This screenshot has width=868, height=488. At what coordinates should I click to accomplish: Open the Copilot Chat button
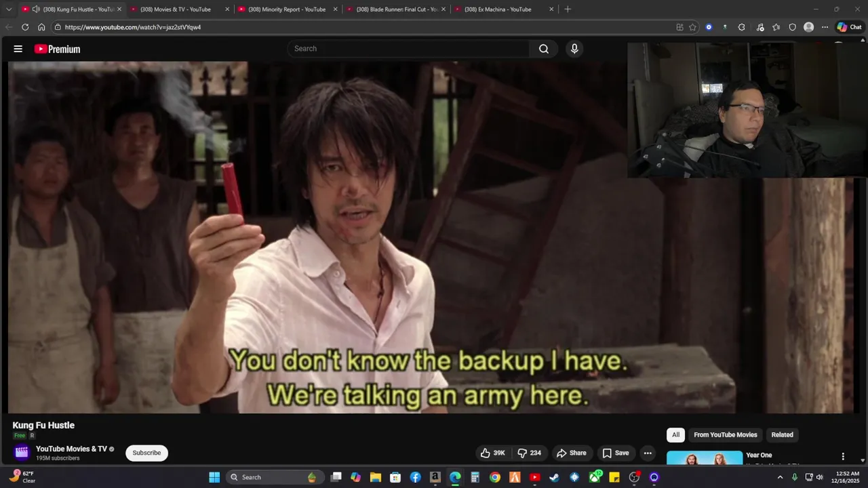[x=849, y=27]
